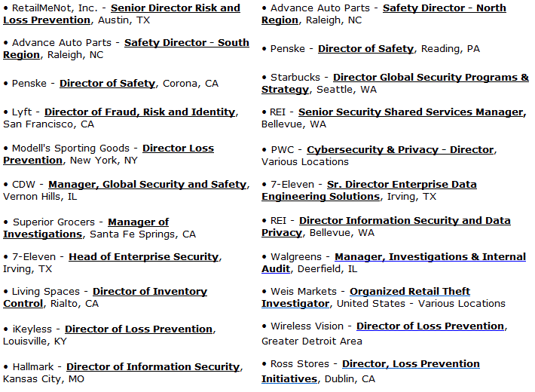
Task: Open PWC Cybersecurity & Privacy - Director link
Action: click(400, 149)
